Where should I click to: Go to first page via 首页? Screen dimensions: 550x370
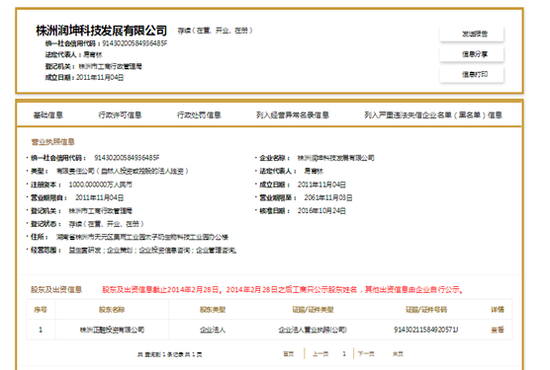[288, 354]
